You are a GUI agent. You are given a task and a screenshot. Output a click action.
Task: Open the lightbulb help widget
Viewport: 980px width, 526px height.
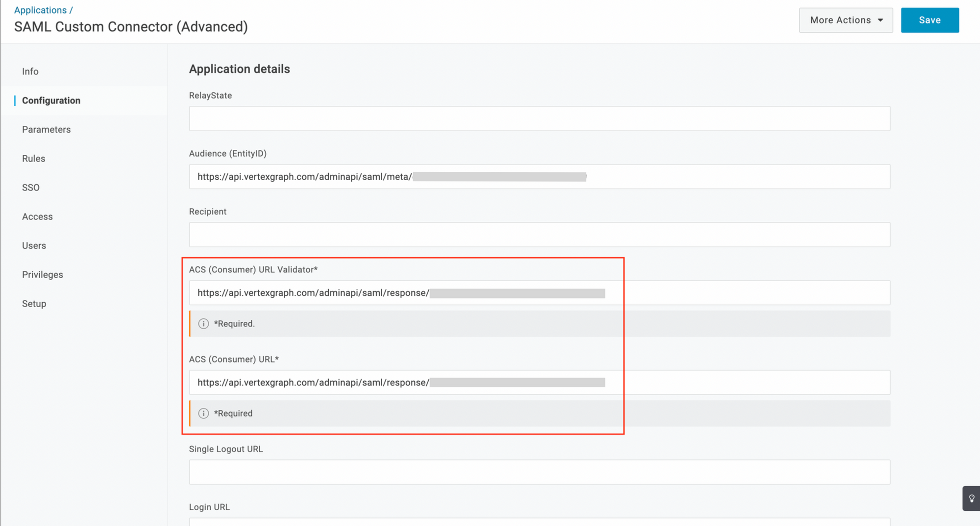pos(972,498)
